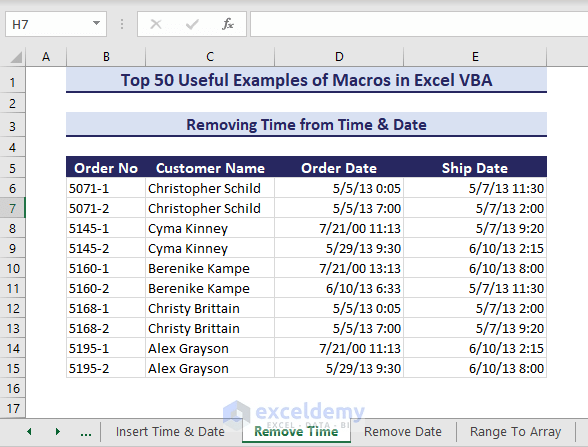Click Cyma Kinney in row 8

pyautogui.click(x=210, y=228)
